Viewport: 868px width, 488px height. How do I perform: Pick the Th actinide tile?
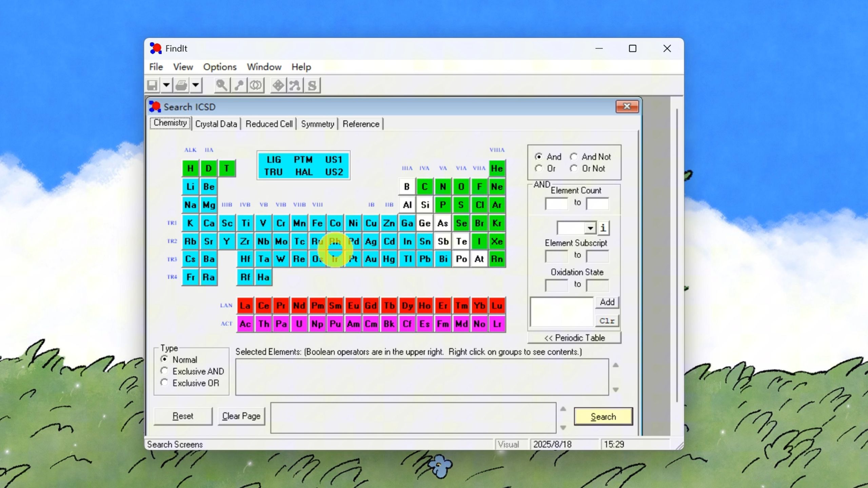(x=263, y=324)
